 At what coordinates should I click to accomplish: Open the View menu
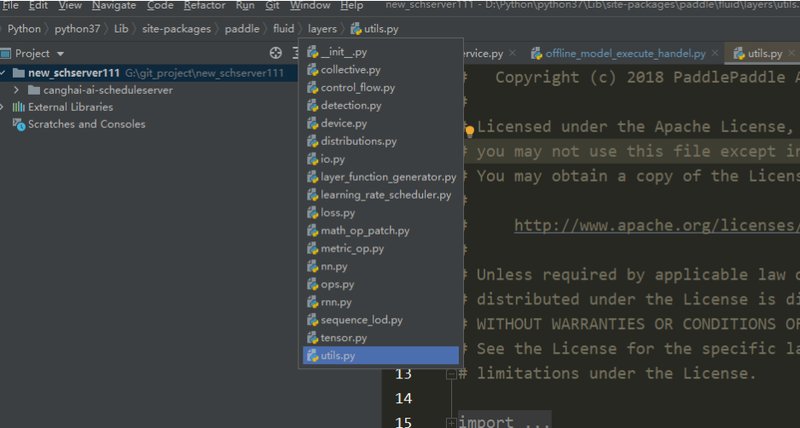(x=69, y=6)
